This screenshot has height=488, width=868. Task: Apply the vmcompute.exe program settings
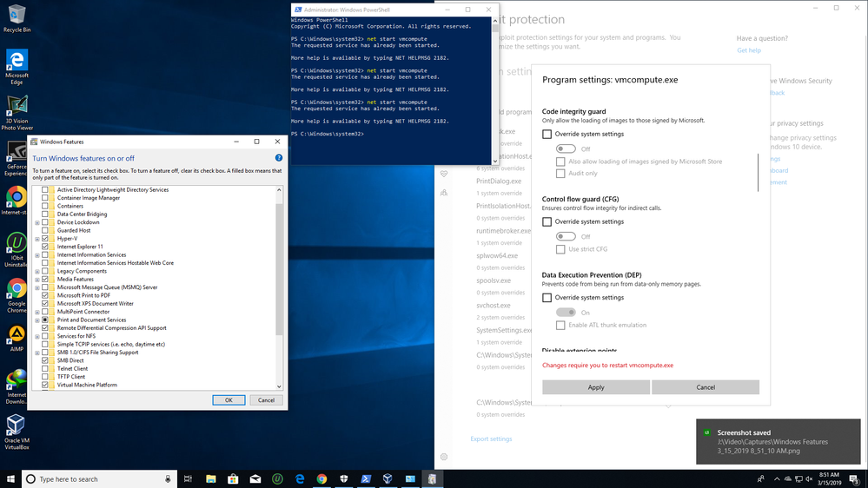pyautogui.click(x=596, y=387)
